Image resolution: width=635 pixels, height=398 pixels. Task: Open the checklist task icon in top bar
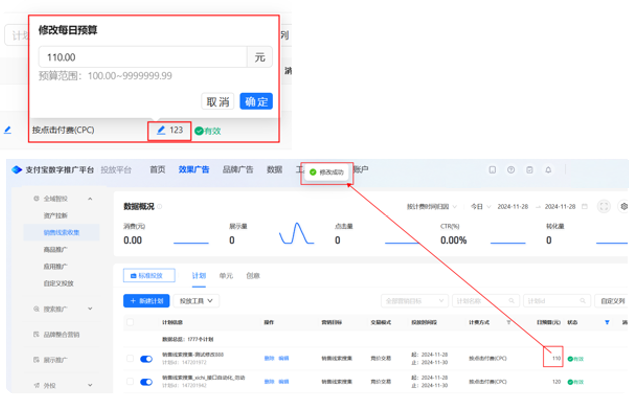(530, 170)
